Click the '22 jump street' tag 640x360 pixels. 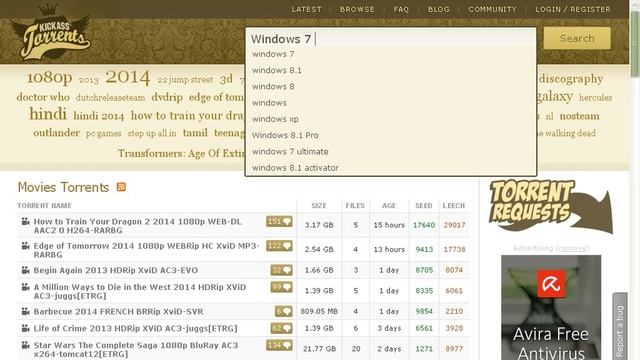[x=185, y=80]
